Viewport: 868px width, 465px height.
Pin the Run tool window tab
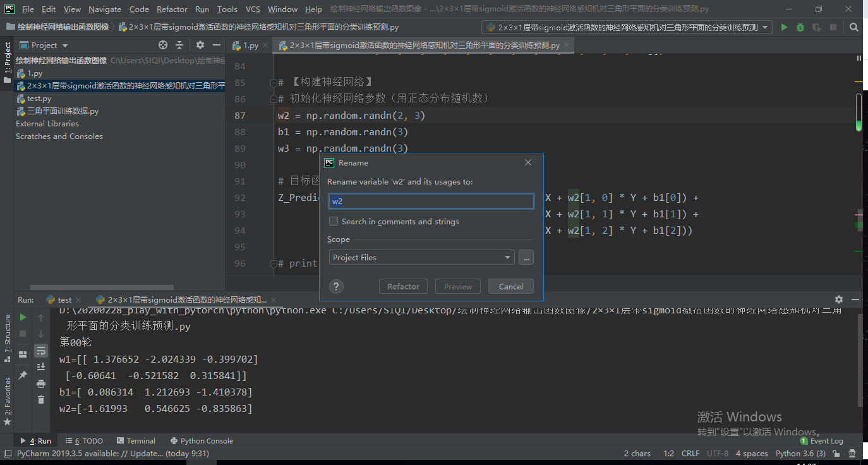(x=22, y=374)
